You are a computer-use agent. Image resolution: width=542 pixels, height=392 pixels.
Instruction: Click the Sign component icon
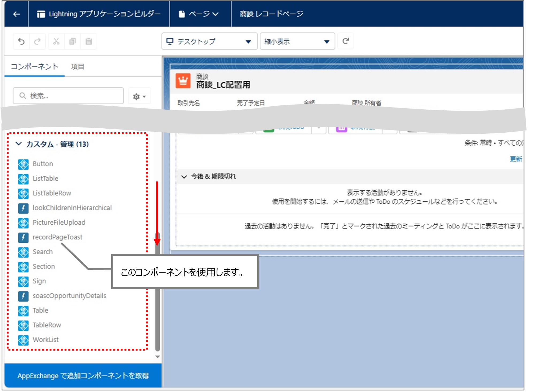point(23,282)
